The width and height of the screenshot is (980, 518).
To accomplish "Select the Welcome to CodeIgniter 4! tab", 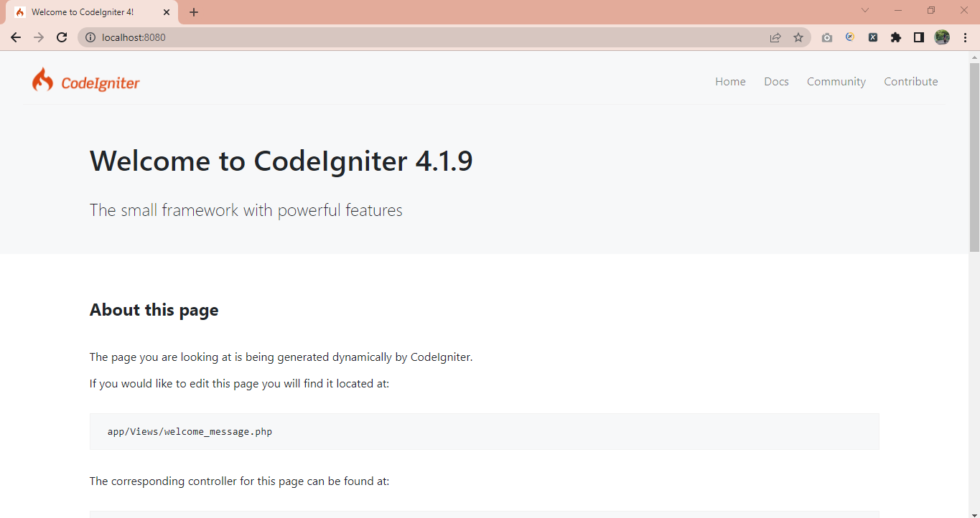I will tap(92, 12).
